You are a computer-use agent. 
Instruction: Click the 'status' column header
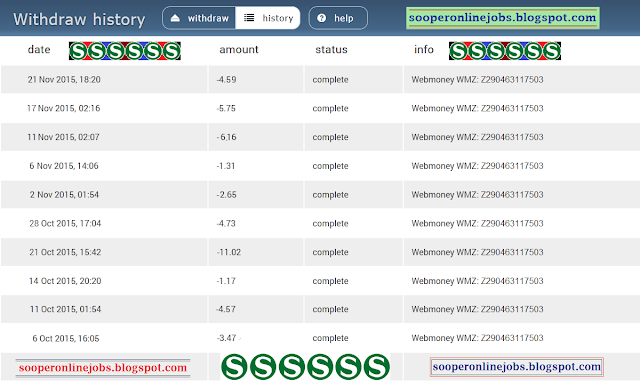(331, 49)
